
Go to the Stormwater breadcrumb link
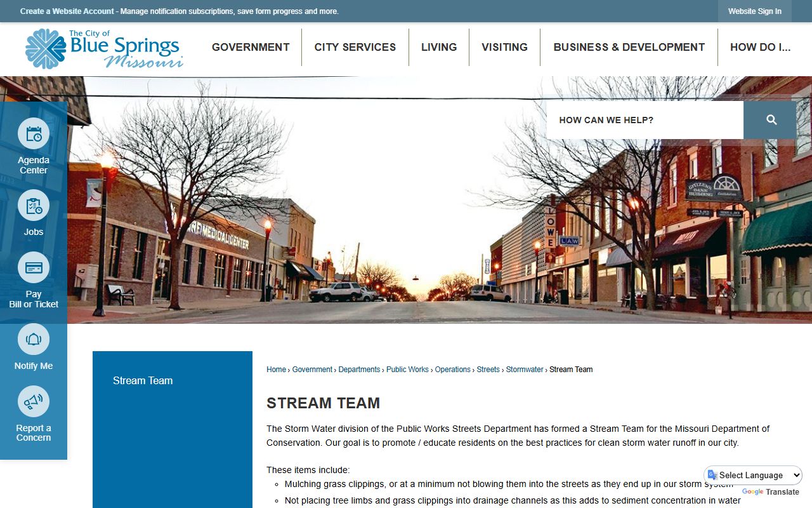point(525,370)
